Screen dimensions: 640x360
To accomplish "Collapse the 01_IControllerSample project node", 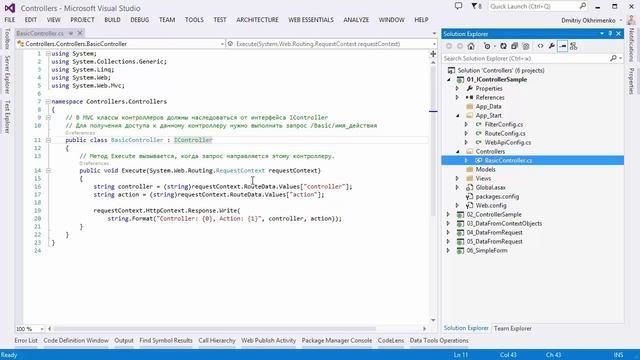I will [x=449, y=80].
